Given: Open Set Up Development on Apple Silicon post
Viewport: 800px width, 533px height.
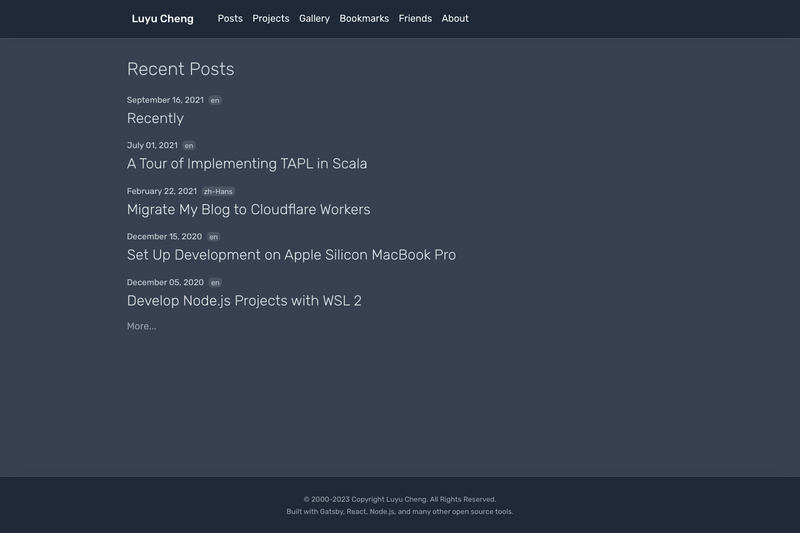Looking at the screenshot, I should [291, 255].
